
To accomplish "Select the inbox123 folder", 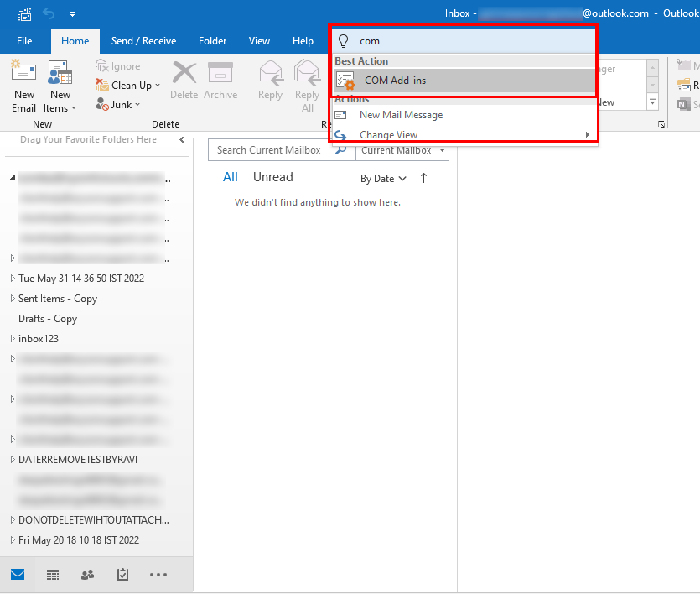I will point(39,339).
